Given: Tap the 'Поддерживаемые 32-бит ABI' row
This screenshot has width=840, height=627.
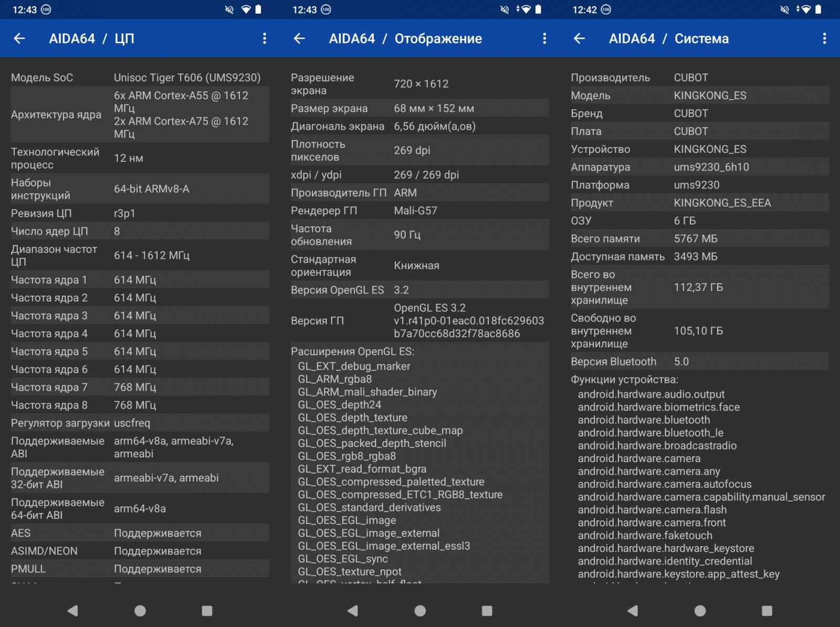Looking at the screenshot, I should click(x=140, y=478).
